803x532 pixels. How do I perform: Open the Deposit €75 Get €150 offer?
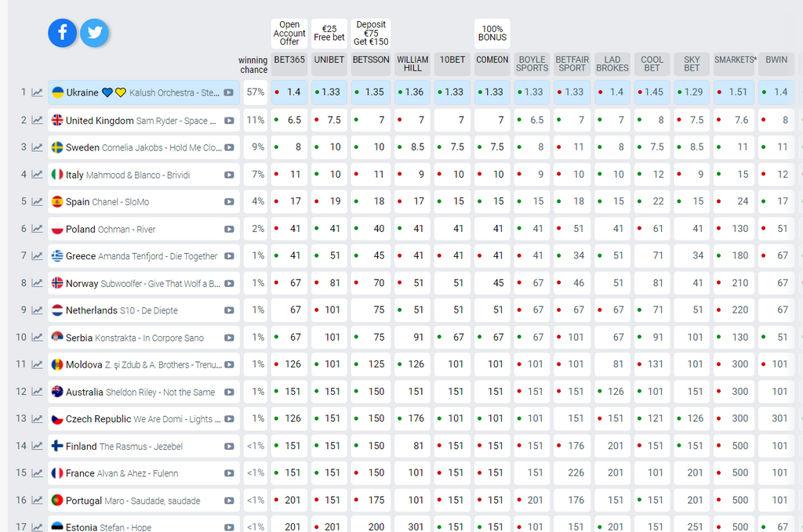[371, 33]
